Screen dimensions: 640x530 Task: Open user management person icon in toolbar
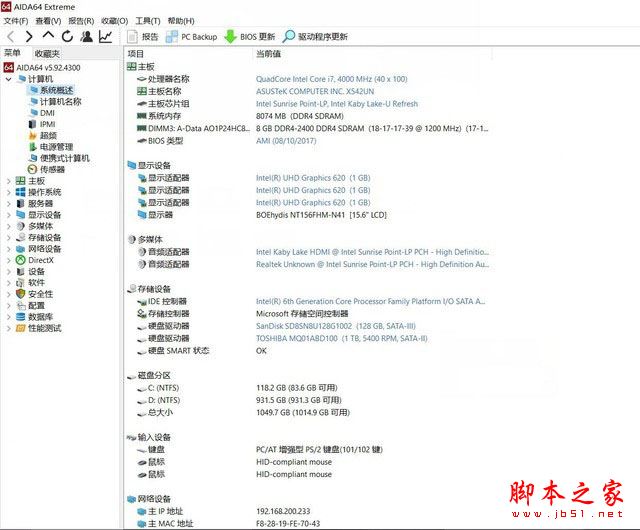tap(86, 37)
